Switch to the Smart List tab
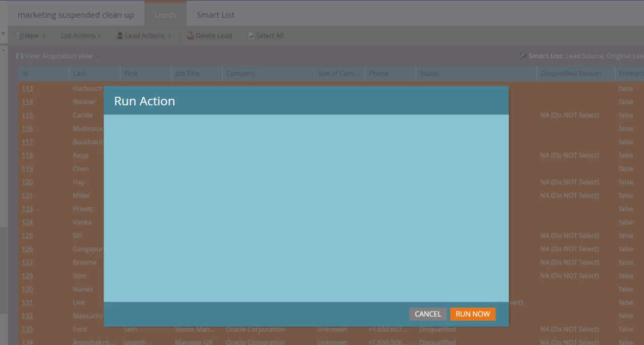Image resolution: width=644 pixels, height=345 pixels. [215, 15]
